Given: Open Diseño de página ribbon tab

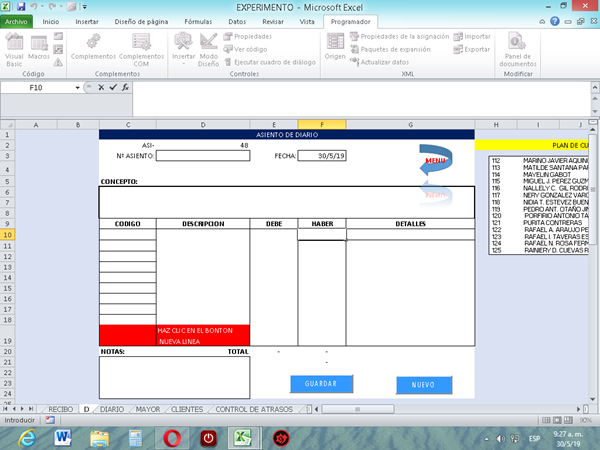Looking at the screenshot, I should pos(141,22).
